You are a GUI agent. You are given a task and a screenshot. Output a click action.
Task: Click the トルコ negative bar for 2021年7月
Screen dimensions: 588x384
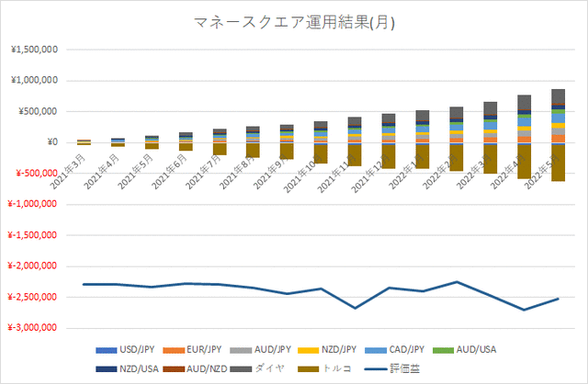point(220,149)
